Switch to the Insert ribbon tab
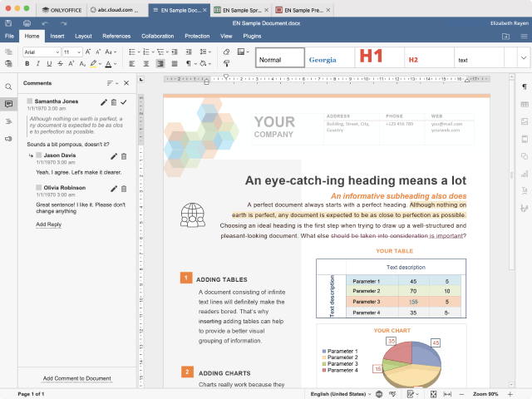 (x=57, y=37)
